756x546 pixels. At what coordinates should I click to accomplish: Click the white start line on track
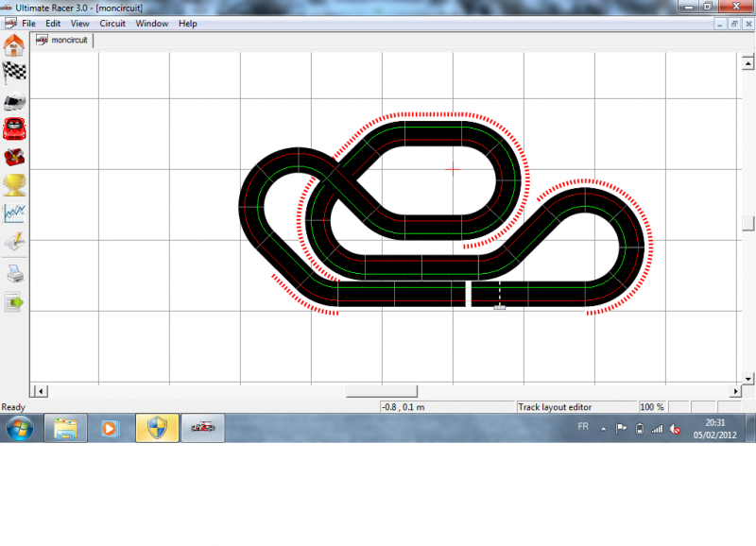468,294
